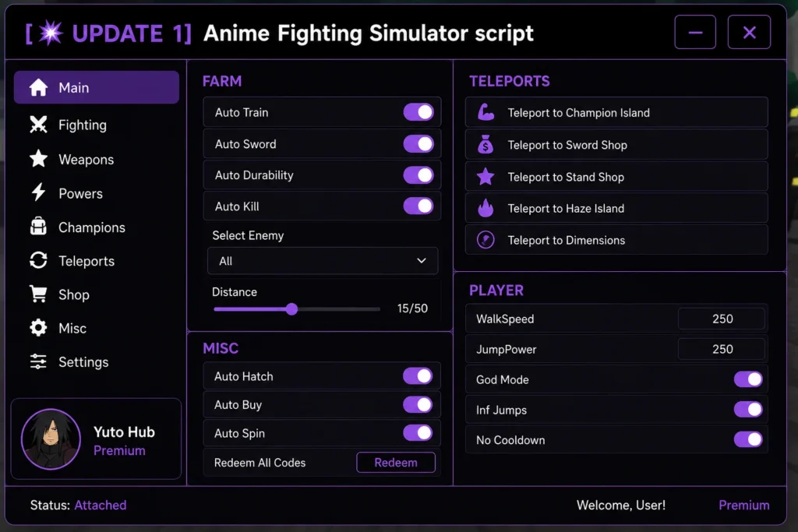
Task: Turn off the Auto Buy toggle
Action: 418,404
